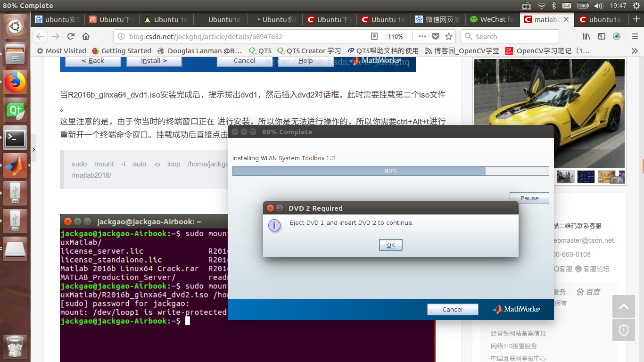Open the Wi-Fi network indicator

point(542,6)
